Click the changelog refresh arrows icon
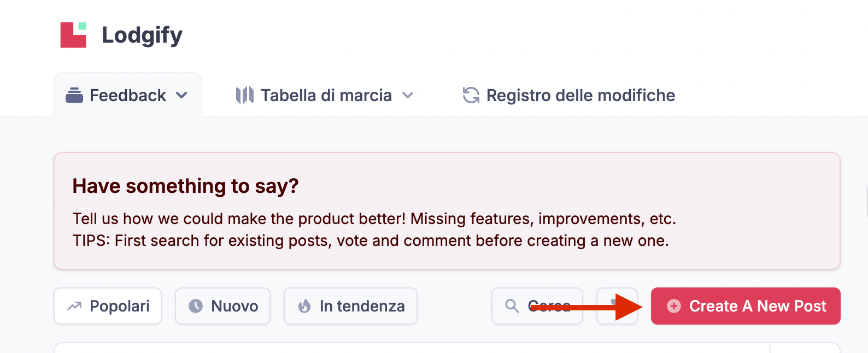The height and width of the screenshot is (353, 868). 471,95
